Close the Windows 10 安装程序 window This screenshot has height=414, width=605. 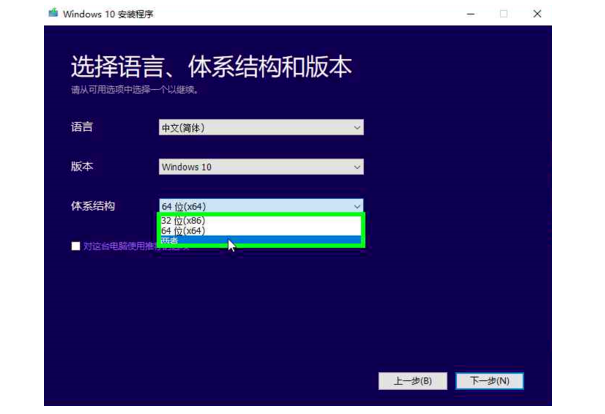coord(537,14)
